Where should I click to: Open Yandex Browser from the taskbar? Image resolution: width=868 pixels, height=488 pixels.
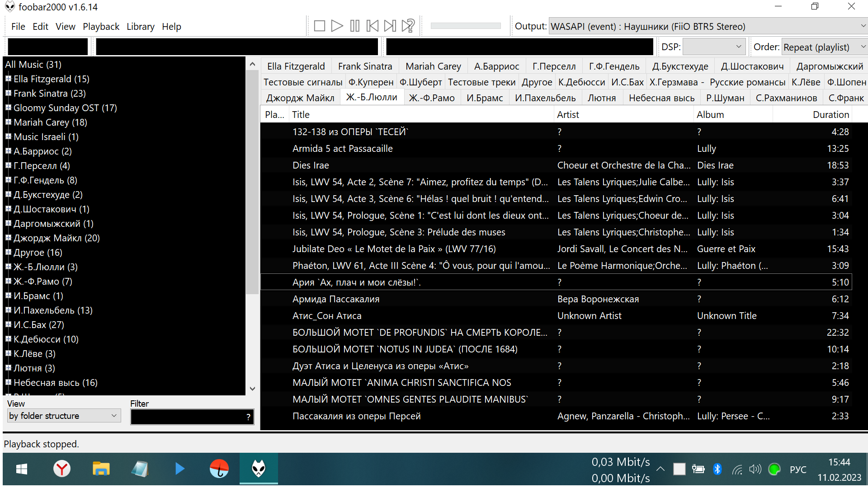point(62,469)
